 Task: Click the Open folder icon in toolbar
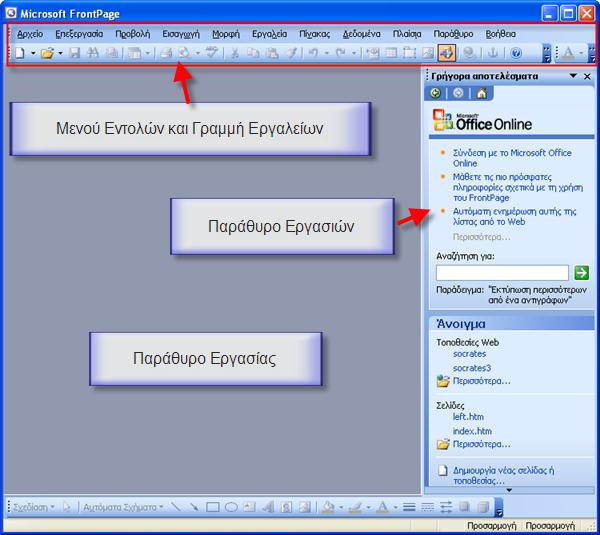click(x=47, y=53)
